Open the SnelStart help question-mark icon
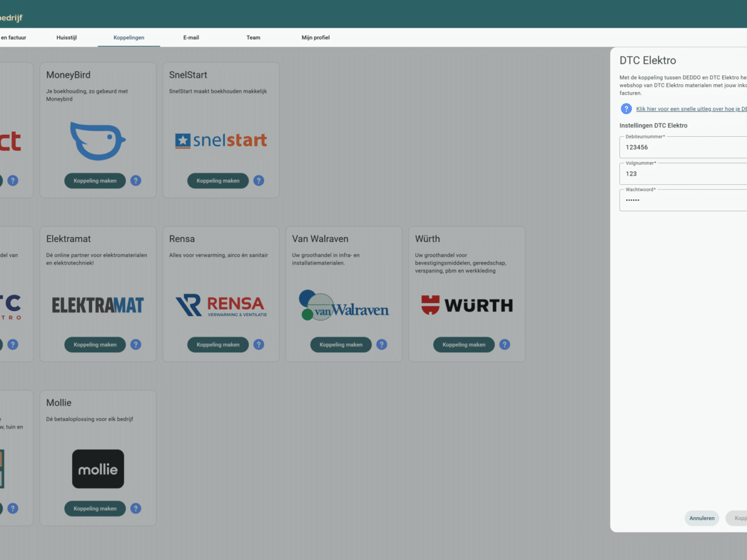 pyautogui.click(x=259, y=180)
